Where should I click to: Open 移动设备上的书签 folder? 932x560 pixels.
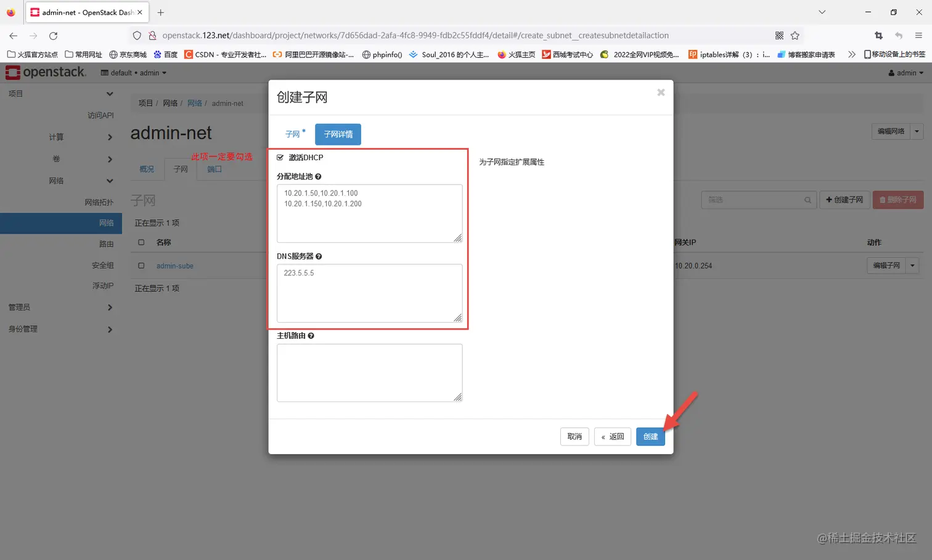pyautogui.click(x=894, y=54)
